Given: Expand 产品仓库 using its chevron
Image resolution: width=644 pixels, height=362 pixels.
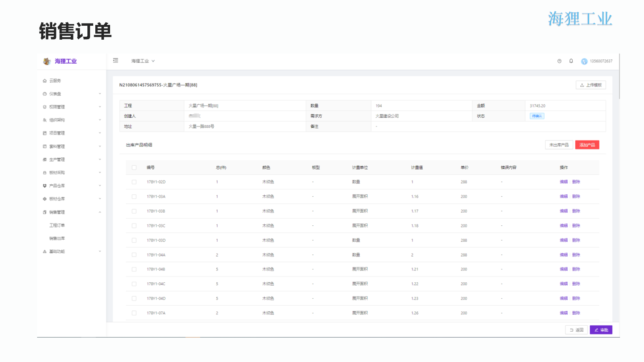Looking at the screenshot, I should pyautogui.click(x=100, y=186).
